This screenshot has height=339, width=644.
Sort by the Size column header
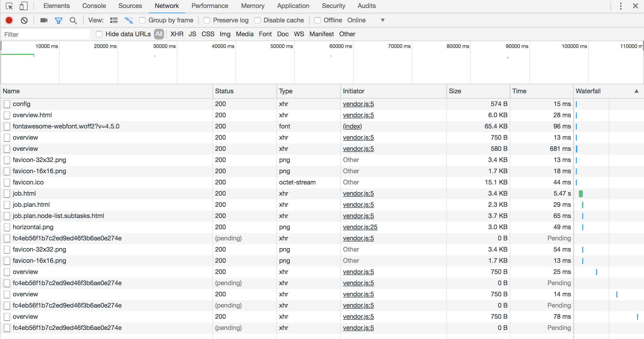click(478, 91)
